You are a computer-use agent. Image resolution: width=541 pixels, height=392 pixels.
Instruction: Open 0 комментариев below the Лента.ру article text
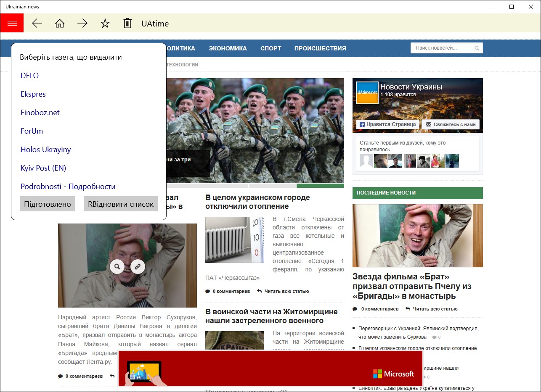coord(80,376)
